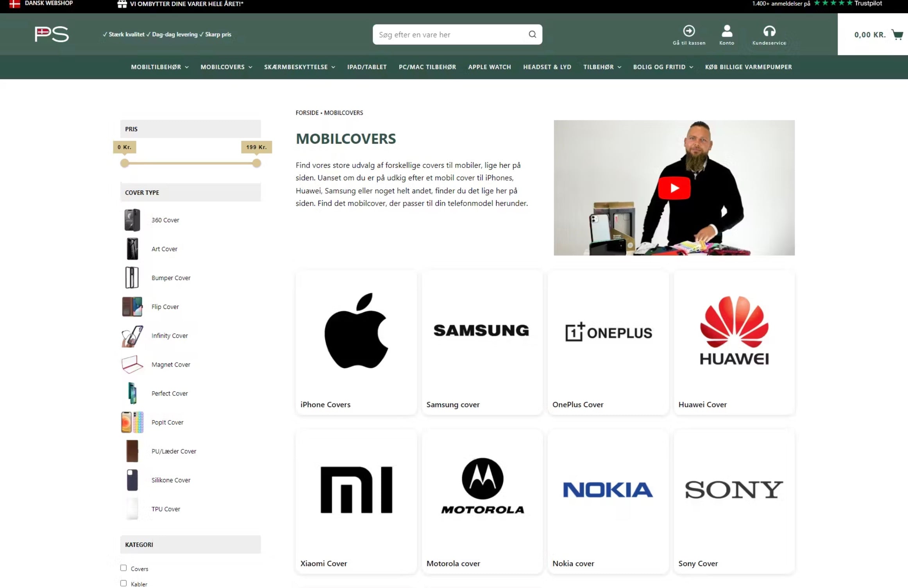908x588 pixels.
Task: Click the search magnifier icon
Action: (x=532, y=34)
